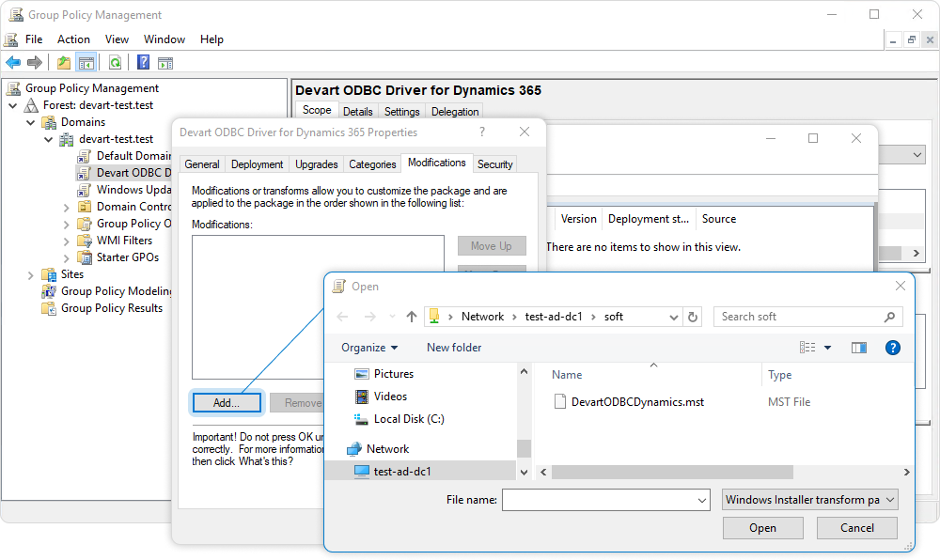Open help using the blue question mark icon
940x560 pixels.
[142, 62]
